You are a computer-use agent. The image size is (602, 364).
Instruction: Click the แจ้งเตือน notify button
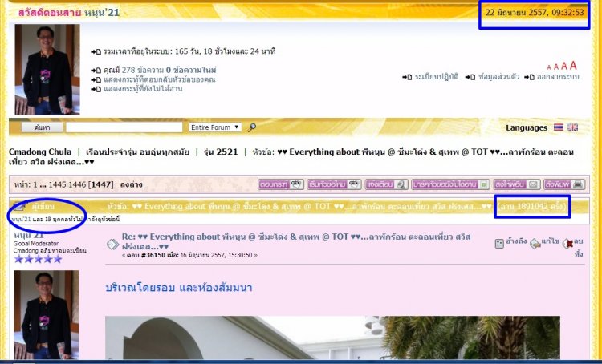[386, 184]
